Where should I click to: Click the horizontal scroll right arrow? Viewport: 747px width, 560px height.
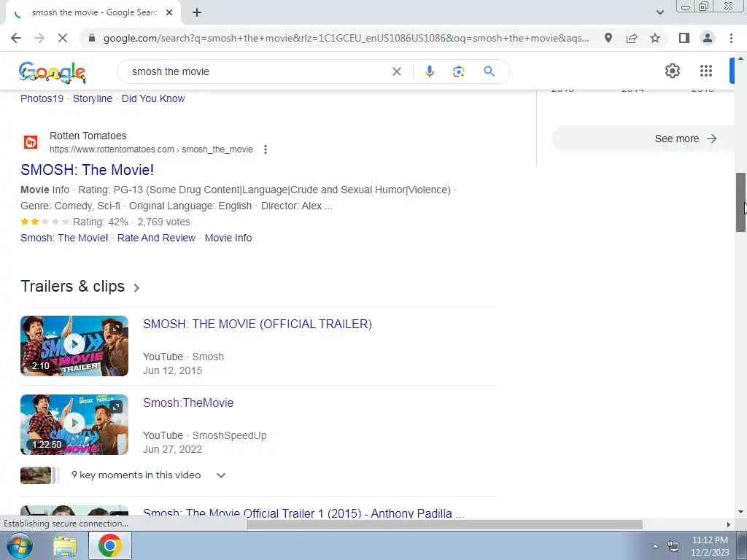coord(729,525)
